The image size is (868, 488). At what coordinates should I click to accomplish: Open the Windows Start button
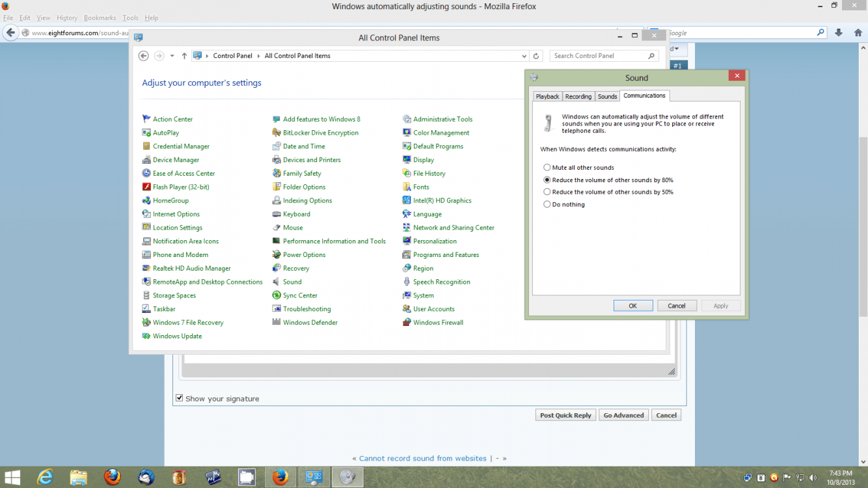pos(12,477)
